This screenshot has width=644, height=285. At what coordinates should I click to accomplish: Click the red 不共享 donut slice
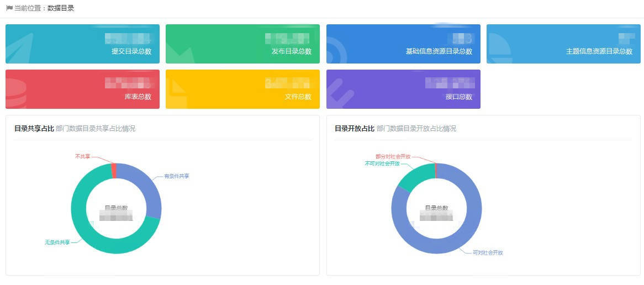[x=114, y=171]
